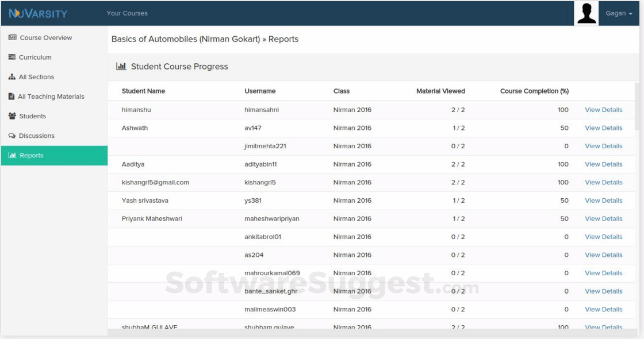Open View Details for Priyank Maheshwari
This screenshot has height=339, width=644.
(603, 219)
